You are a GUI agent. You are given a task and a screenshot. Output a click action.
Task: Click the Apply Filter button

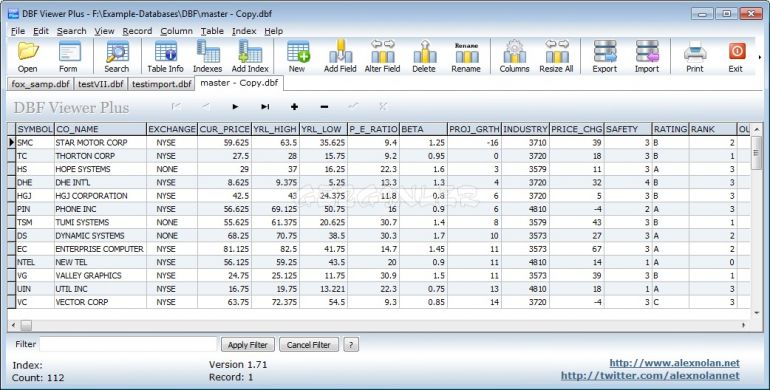(x=248, y=345)
